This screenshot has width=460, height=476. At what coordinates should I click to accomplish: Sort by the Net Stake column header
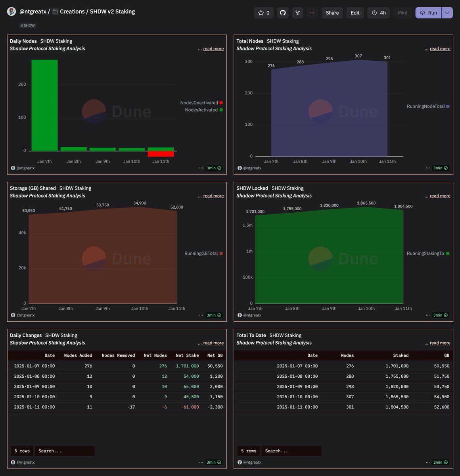187,355
